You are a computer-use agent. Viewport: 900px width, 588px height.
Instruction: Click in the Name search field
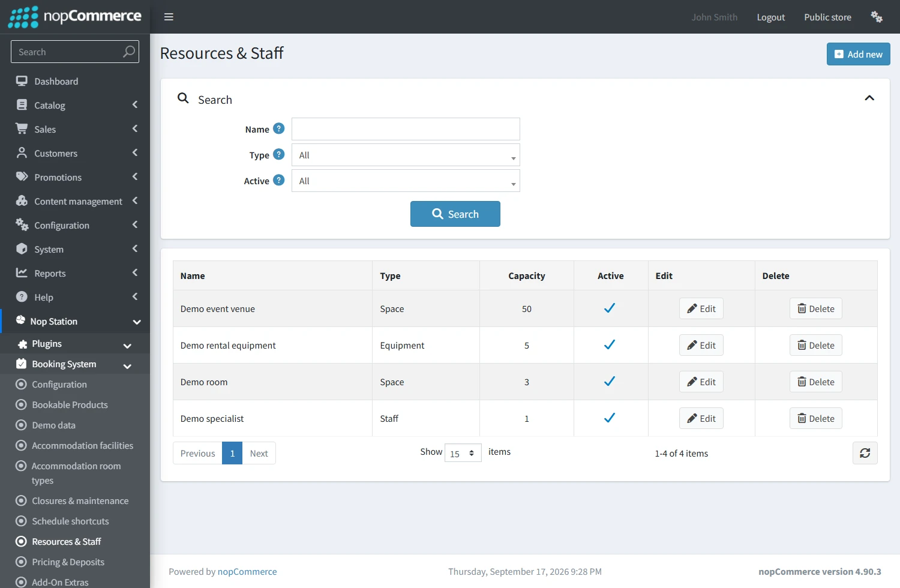point(406,129)
